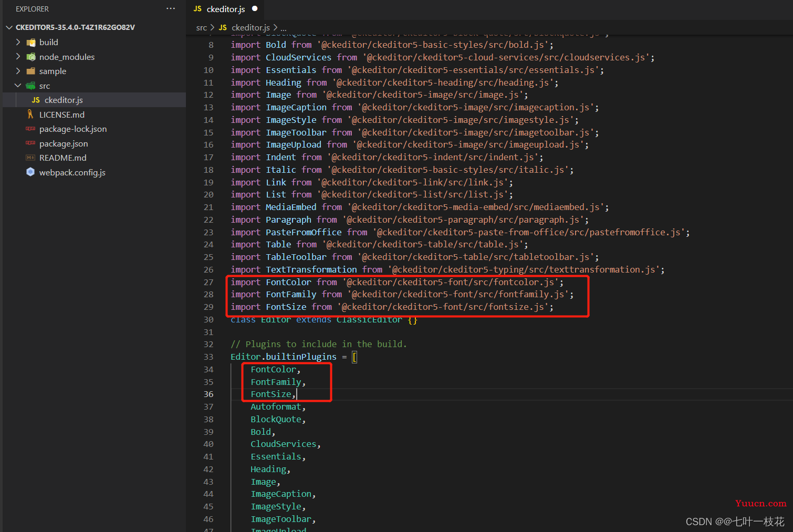
Task: Click line number 36 in gutter
Action: tap(208, 394)
